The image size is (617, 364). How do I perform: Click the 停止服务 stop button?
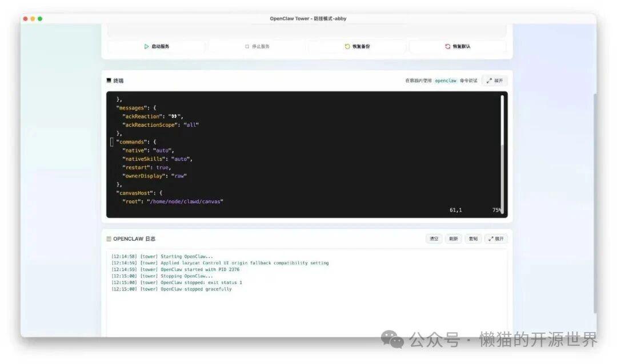coord(257,47)
